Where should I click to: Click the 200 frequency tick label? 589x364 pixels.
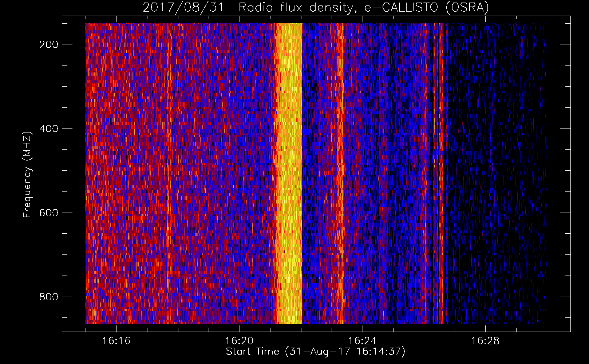coord(49,44)
